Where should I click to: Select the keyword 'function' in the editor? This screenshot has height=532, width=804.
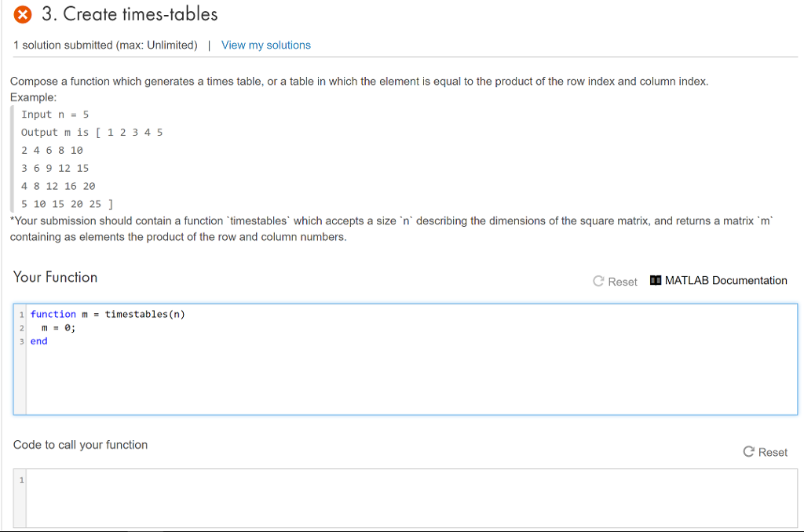(x=53, y=314)
